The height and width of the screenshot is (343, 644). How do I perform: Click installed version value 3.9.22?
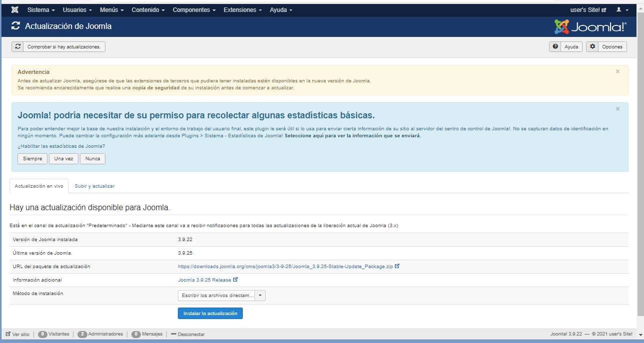pyautogui.click(x=185, y=240)
